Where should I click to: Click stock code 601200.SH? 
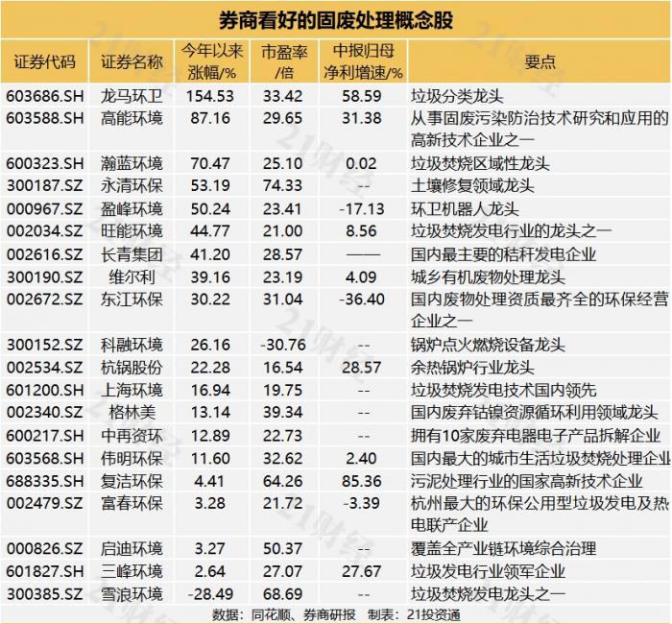(44, 390)
